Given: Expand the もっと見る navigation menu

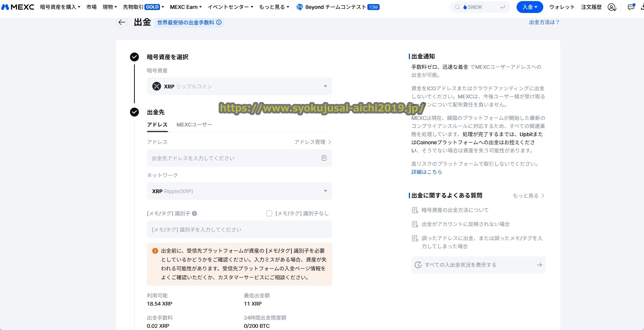Looking at the screenshot, I should pos(274,7).
